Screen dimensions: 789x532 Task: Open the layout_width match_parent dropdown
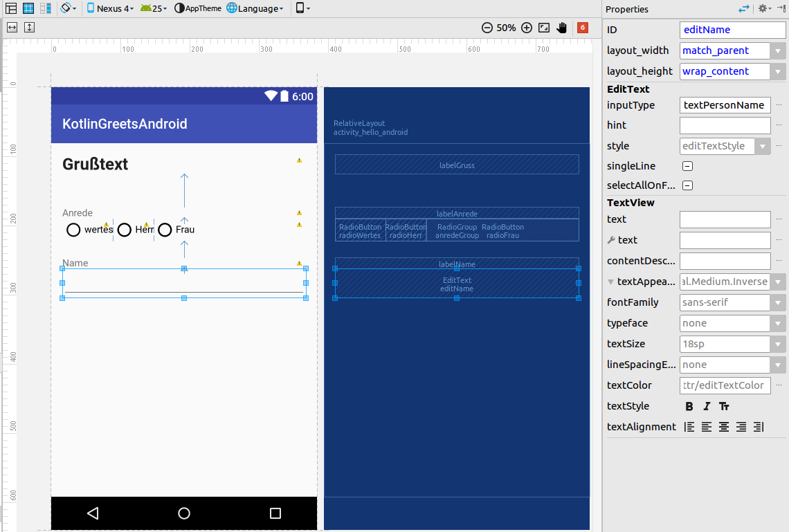click(778, 51)
